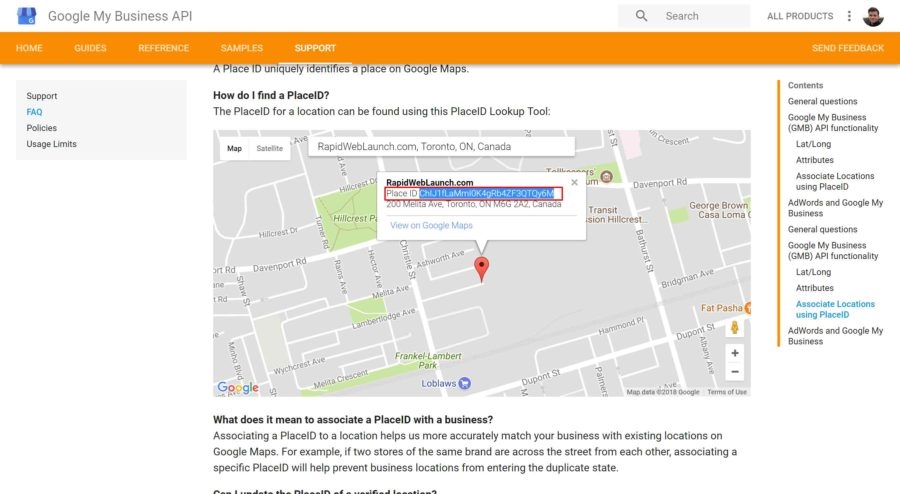Close the RapidWebLaunch map info popup
The image size is (900, 494).
[x=574, y=183]
